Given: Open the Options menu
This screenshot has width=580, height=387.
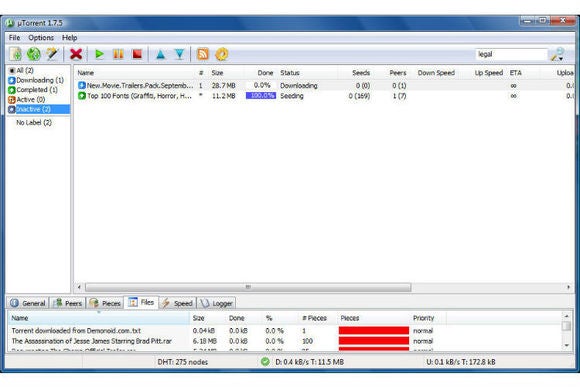Looking at the screenshot, I should tap(41, 38).
